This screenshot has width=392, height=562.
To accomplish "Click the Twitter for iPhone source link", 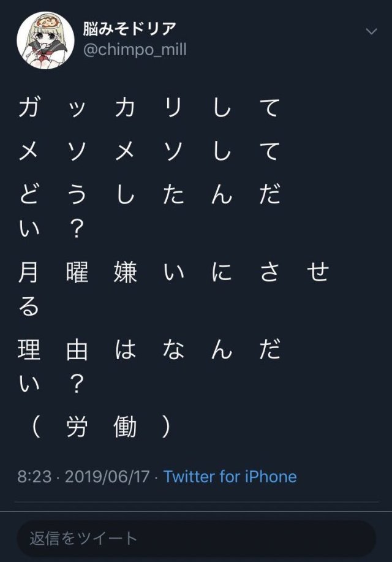I will 230,477.
